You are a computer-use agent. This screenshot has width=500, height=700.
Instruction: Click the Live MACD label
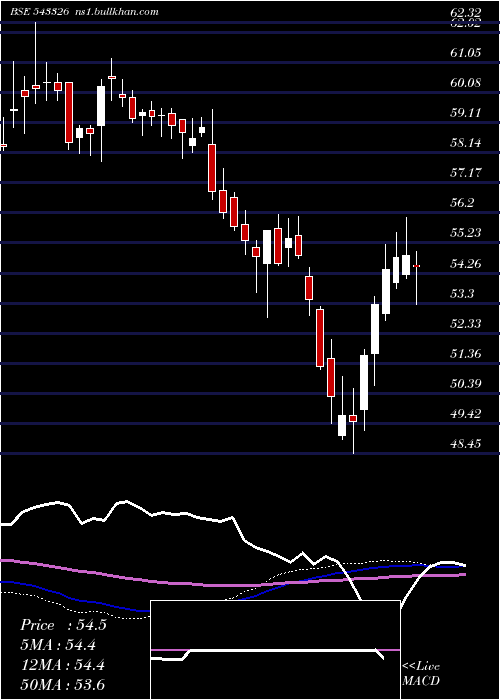point(421,673)
